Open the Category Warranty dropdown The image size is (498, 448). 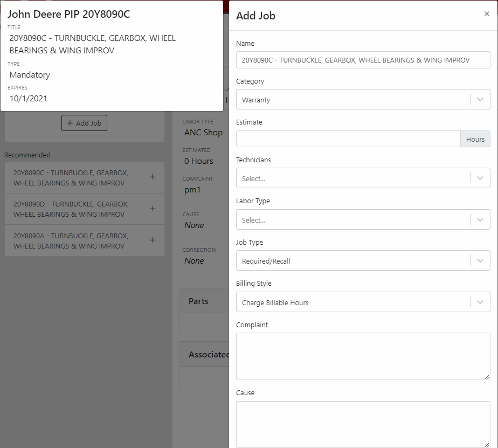point(363,99)
